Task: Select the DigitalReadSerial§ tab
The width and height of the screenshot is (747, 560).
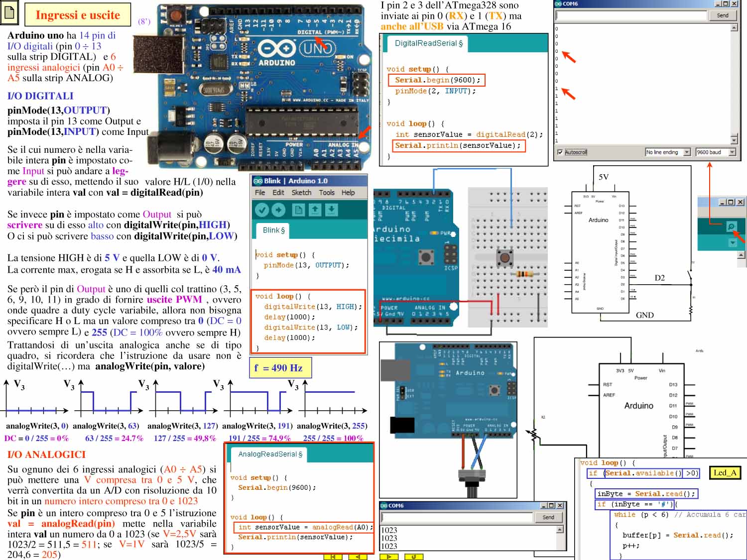Action: 428,43
